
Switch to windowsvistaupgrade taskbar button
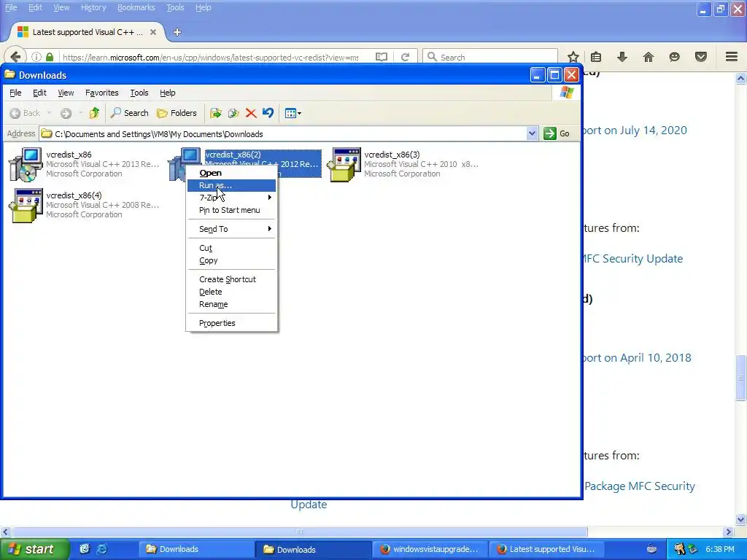(430, 549)
